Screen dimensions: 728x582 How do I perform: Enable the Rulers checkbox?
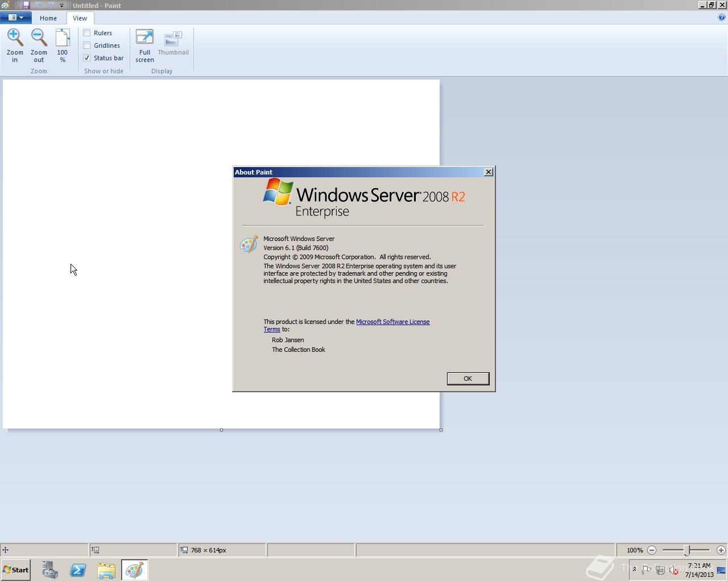[87, 33]
